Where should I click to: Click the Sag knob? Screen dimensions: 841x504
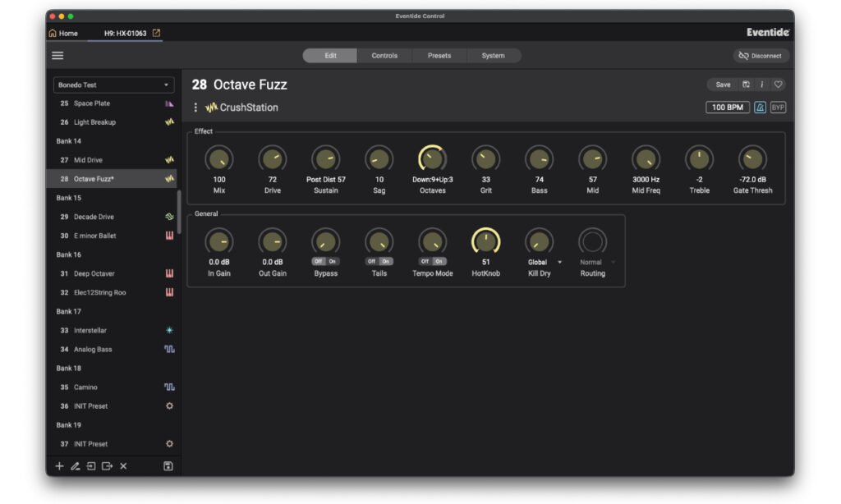pyautogui.click(x=379, y=158)
